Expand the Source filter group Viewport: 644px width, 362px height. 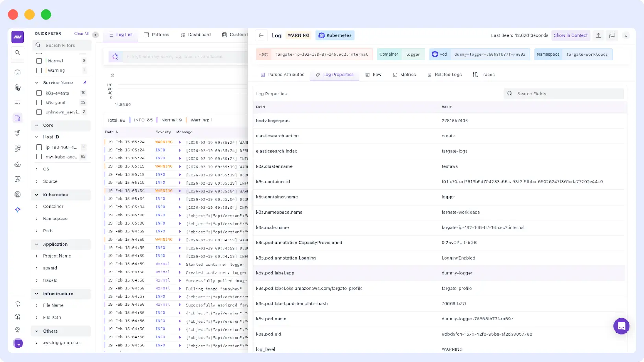37,181
